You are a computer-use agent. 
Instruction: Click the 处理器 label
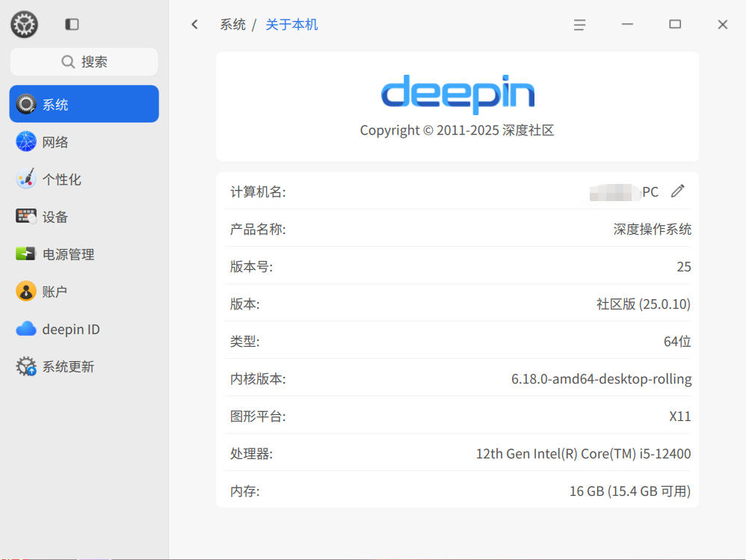[x=251, y=453]
